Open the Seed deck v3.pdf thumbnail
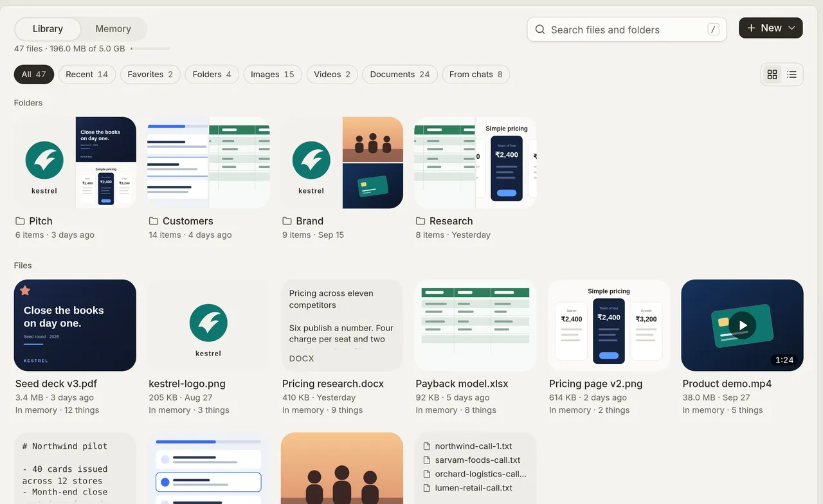Viewport: 823px width, 504px height. (x=75, y=325)
